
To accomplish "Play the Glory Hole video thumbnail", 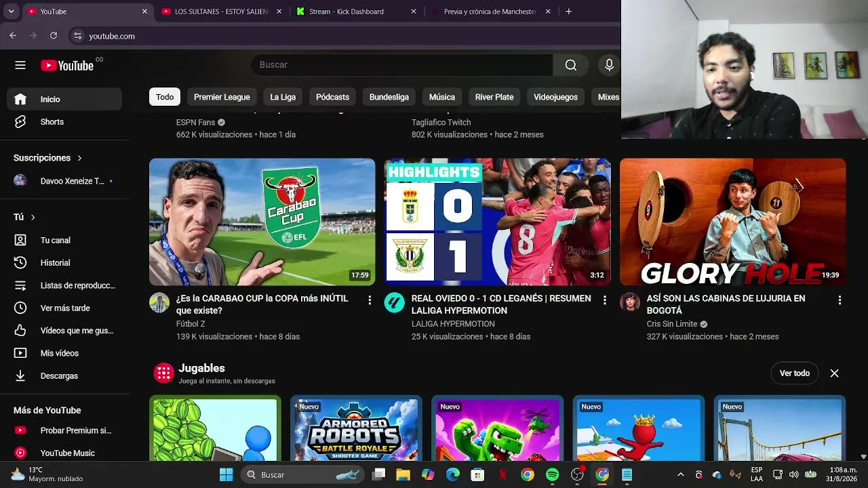I will [x=733, y=222].
